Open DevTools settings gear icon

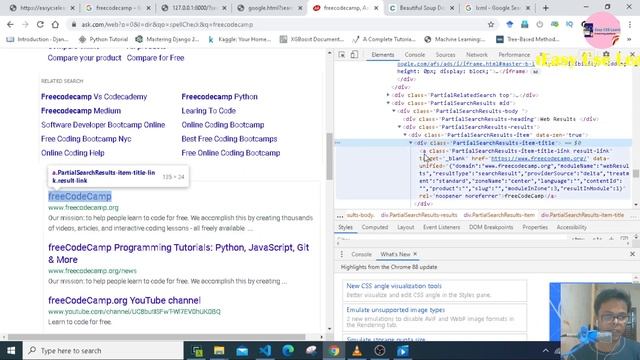606,54
